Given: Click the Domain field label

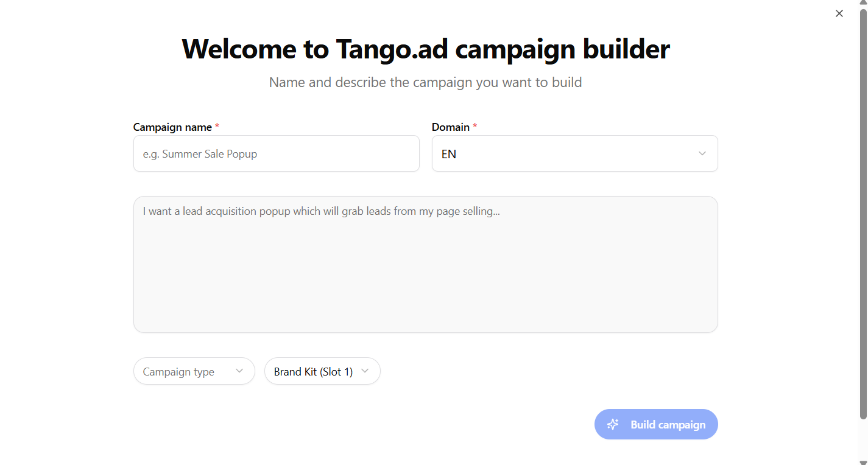Looking at the screenshot, I should (451, 127).
